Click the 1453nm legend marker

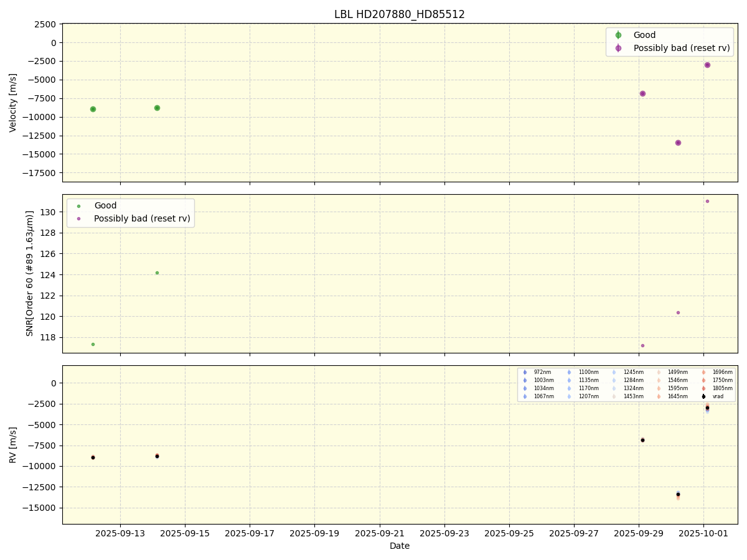pos(614,396)
